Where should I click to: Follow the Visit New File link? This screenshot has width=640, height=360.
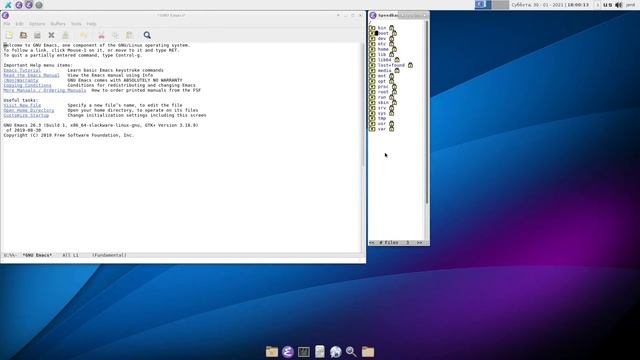point(22,105)
